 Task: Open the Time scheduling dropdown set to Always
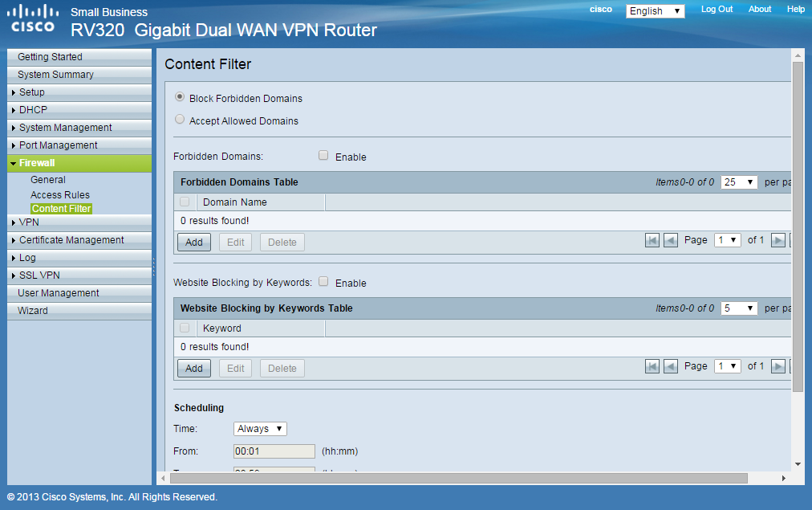point(259,428)
